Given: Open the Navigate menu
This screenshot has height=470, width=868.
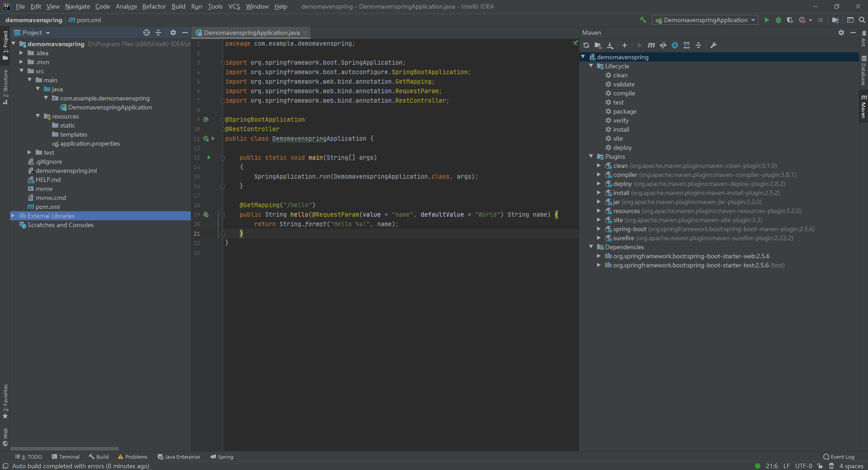Looking at the screenshot, I should pos(77,6).
